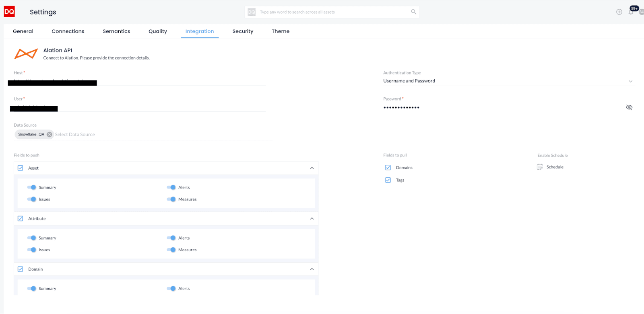Click the DQ logo icon

point(9,12)
